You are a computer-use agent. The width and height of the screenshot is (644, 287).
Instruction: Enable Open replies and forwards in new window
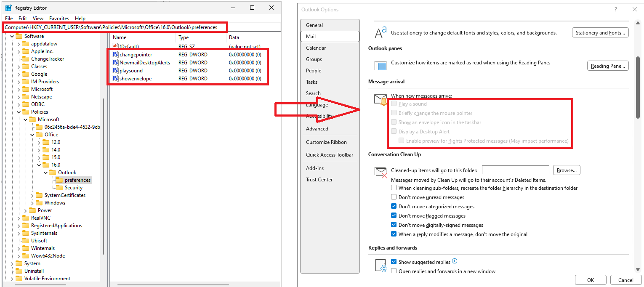click(x=394, y=271)
